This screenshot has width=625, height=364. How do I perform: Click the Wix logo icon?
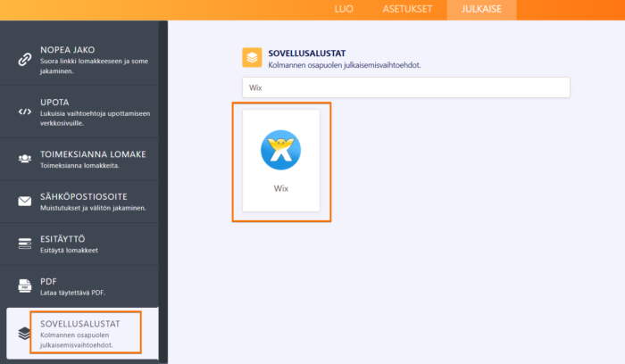(280, 150)
